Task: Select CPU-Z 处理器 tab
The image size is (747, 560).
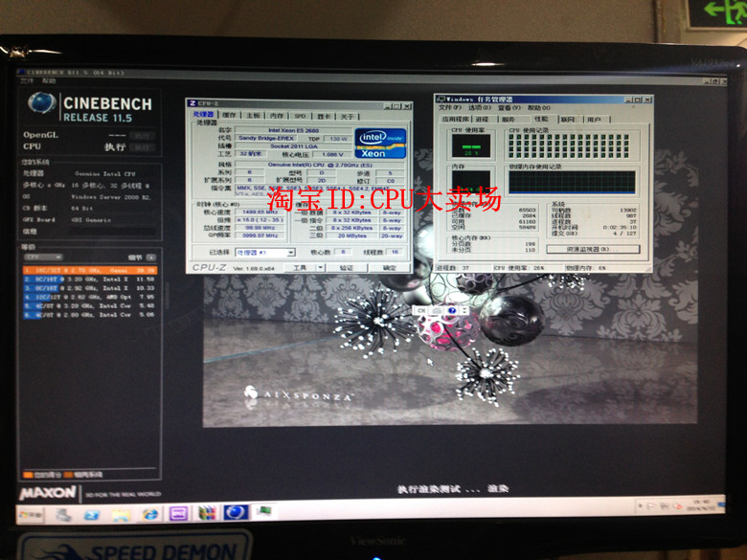Action: coord(203,114)
